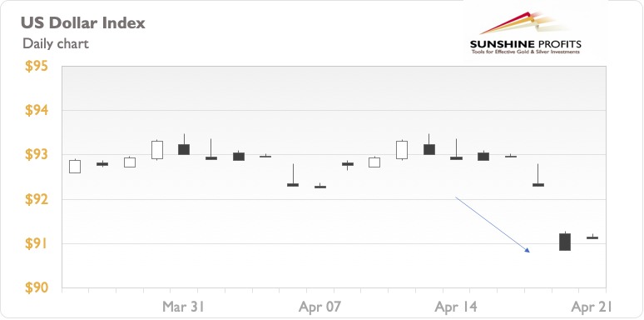Select the lowest black candlestick near $91
The width and height of the screenshot is (644, 320).
tap(565, 242)
